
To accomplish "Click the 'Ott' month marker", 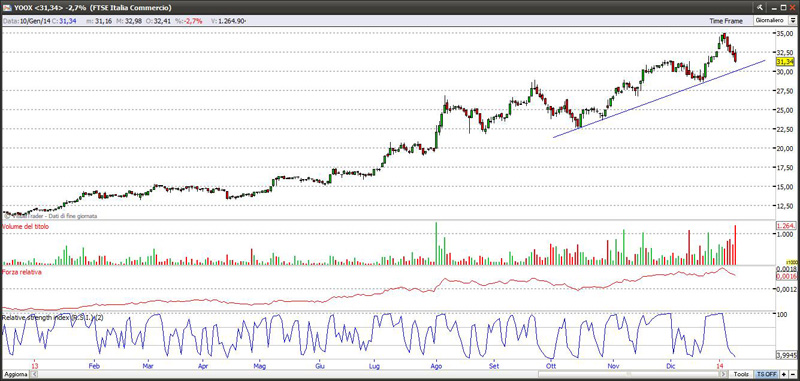I will 550,366.
